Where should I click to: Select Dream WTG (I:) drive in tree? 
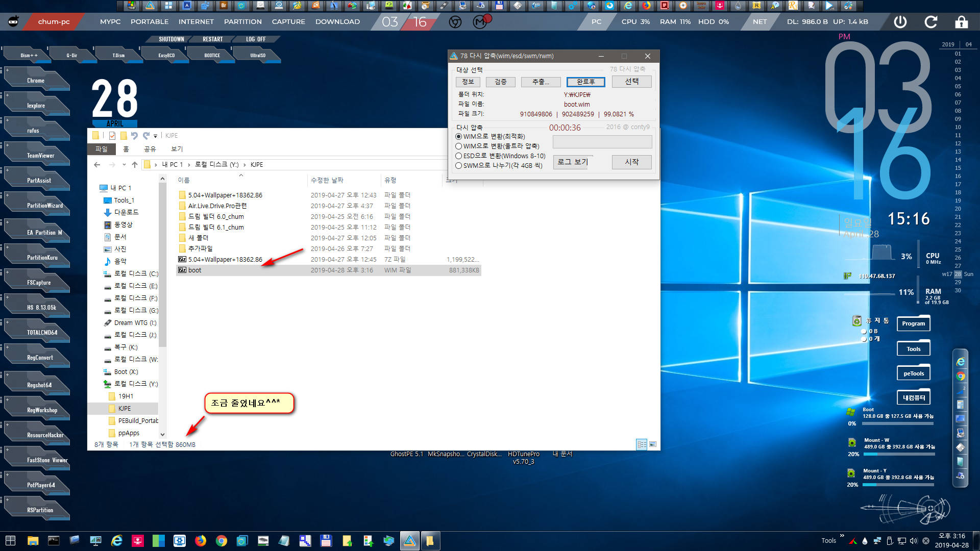[135, 323]
